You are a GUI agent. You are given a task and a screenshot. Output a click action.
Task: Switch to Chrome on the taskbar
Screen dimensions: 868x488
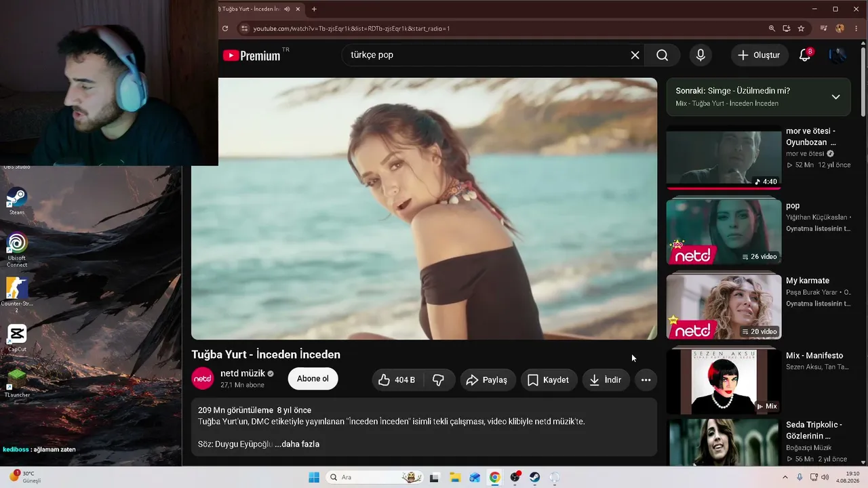[495, 477]
